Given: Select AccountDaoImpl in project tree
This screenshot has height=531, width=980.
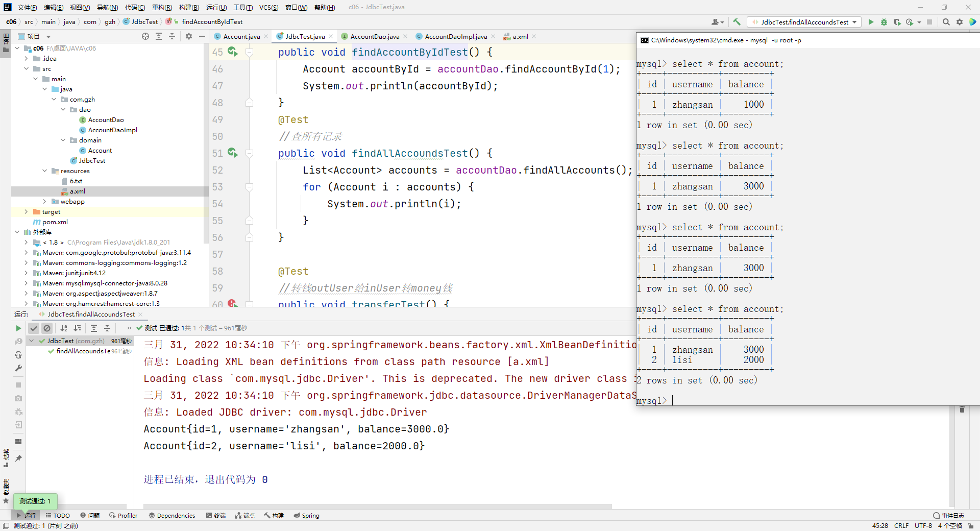Looking at the screenshot, I should pos(112,130).
